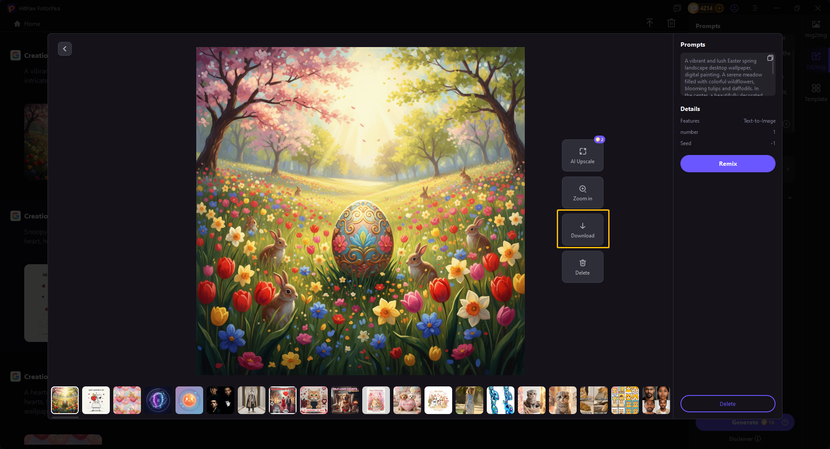Select the blue chain thumbnail

click(501, 400)
